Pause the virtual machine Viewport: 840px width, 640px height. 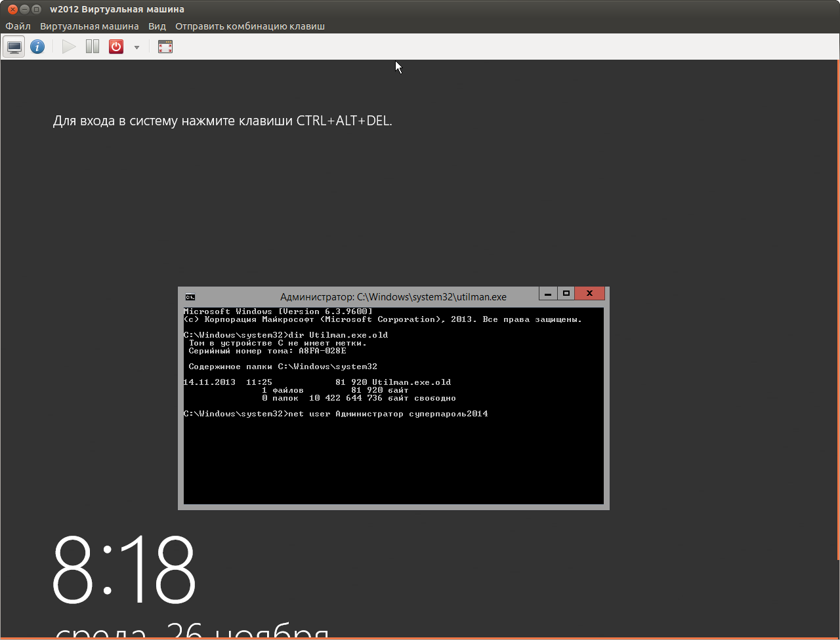[93, 47]
